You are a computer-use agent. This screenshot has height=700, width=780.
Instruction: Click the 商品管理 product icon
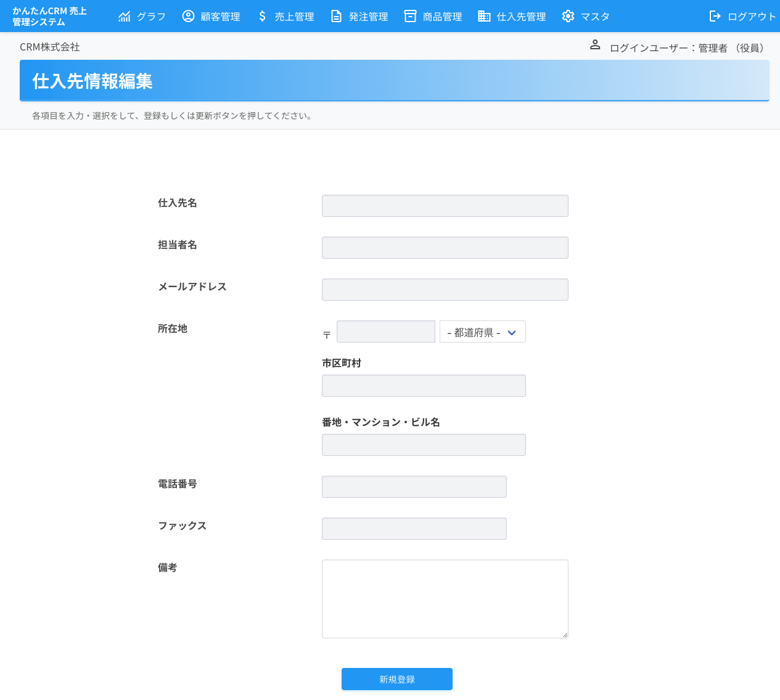click(x=409, y=16)
